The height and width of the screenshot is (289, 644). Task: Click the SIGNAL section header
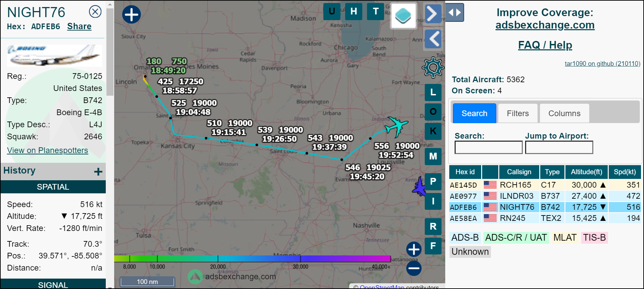pyautogui.click(x=53, y=284)
